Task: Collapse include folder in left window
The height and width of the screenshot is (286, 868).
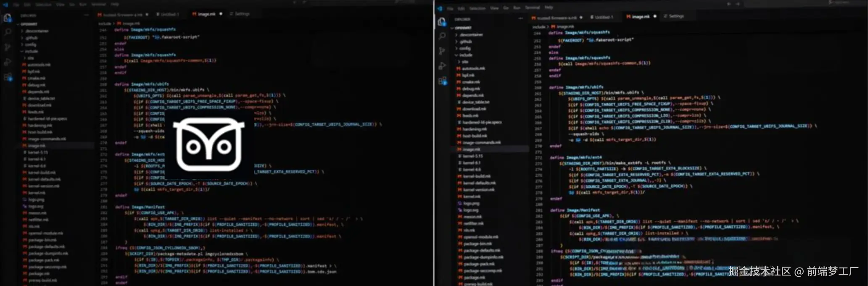Action: (31, 51)
